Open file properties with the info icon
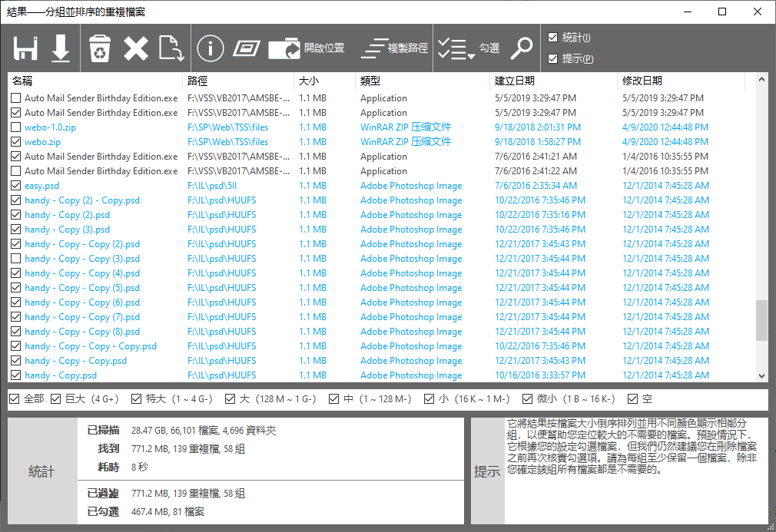This screenshot has width=776, height=532. point(211,48)
